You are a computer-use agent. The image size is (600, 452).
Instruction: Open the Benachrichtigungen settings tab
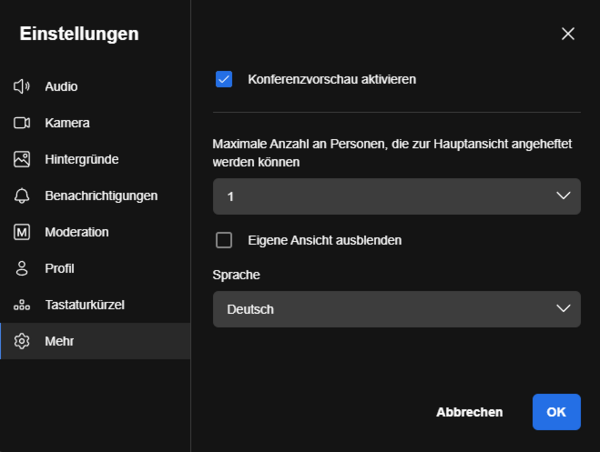(x=95, y=196)
